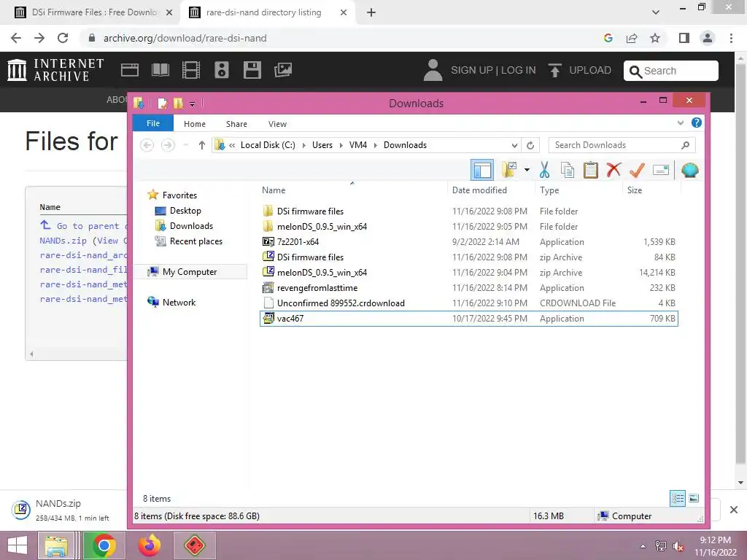Screen dimensions: 747x560
Task: Click the Explorer Help question mark icon
Action: tap(697, 122)
